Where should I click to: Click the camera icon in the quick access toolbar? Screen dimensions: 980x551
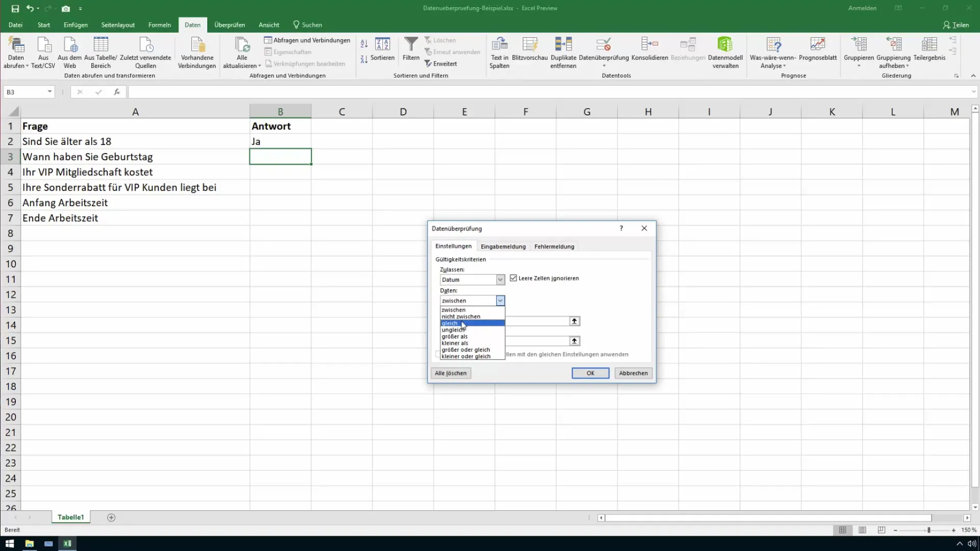click(x=66, y=9)
